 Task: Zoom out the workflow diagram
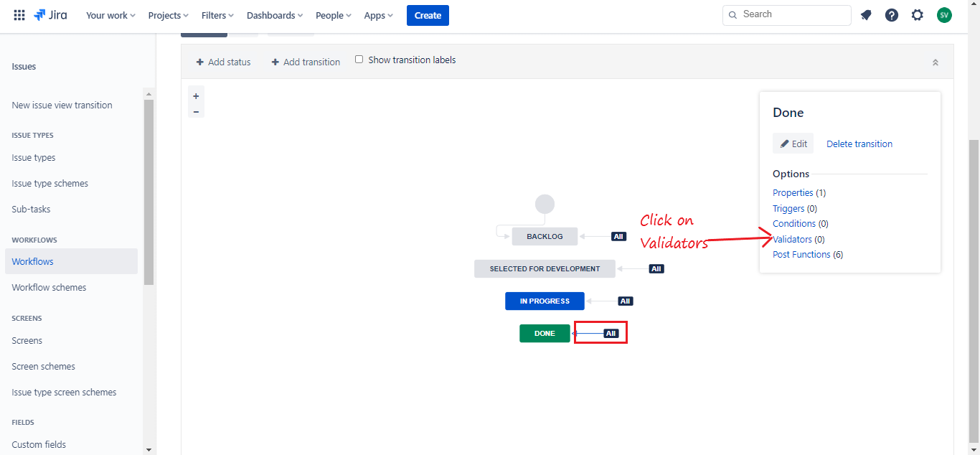point(196,111)
